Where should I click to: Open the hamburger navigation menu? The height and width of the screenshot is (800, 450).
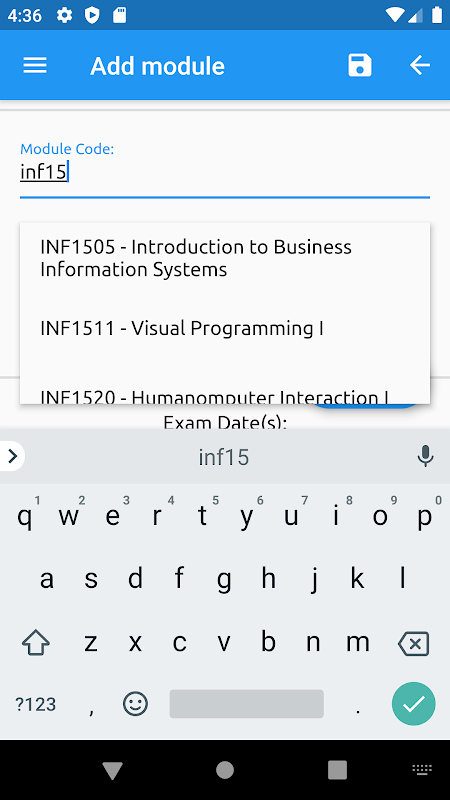click(35, 66)
